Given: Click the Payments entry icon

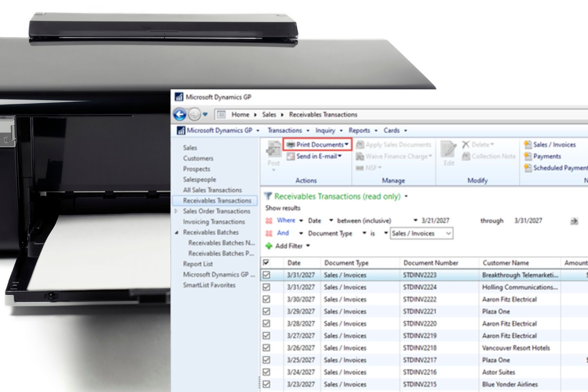Looking at the screenshot, I should (528, 156).
